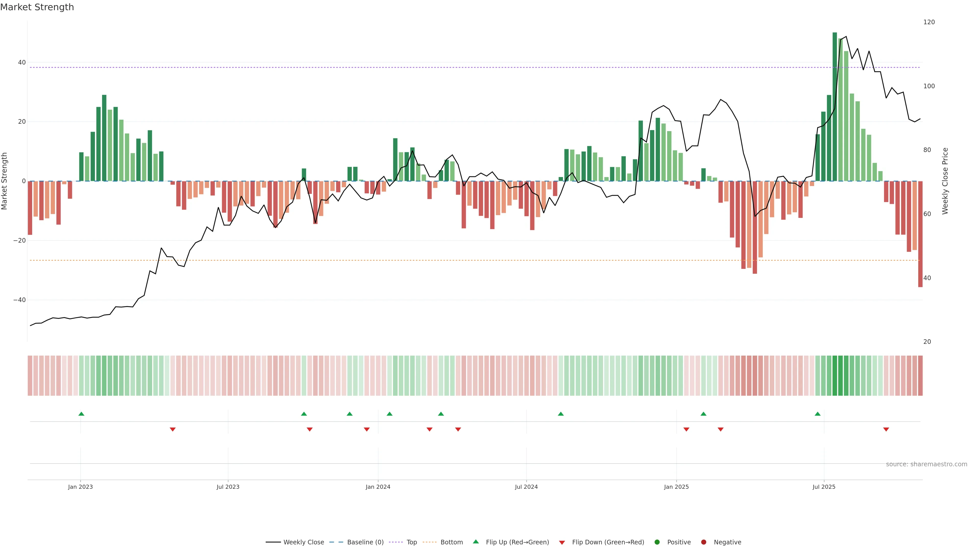The image size is (980, 551).
Task: Click the Market Strength chart title
Action: pos(37,7)
